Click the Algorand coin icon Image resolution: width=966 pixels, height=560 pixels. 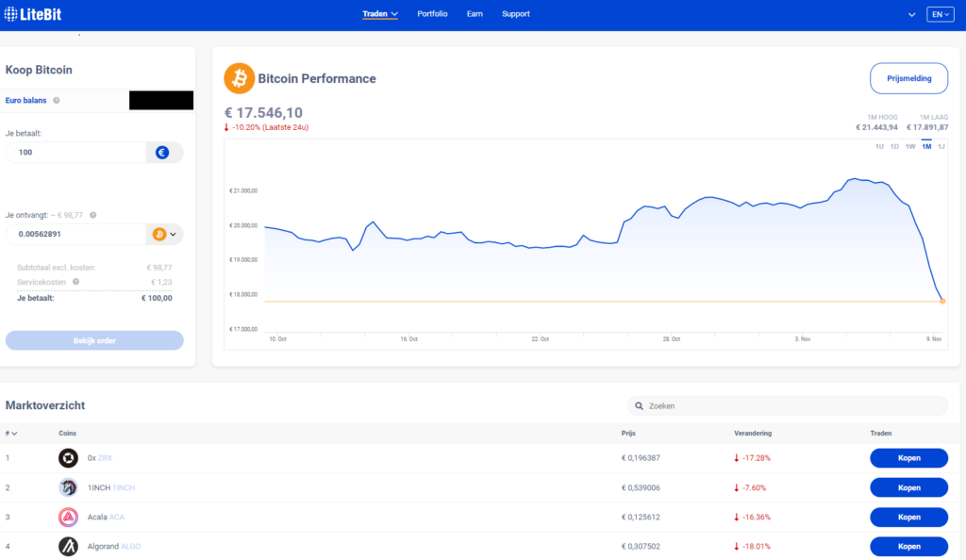point(68,546)
